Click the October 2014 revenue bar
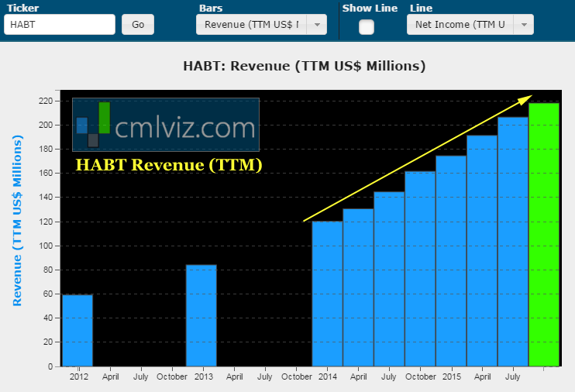575x392 pixels. click(x=420, y=269)
